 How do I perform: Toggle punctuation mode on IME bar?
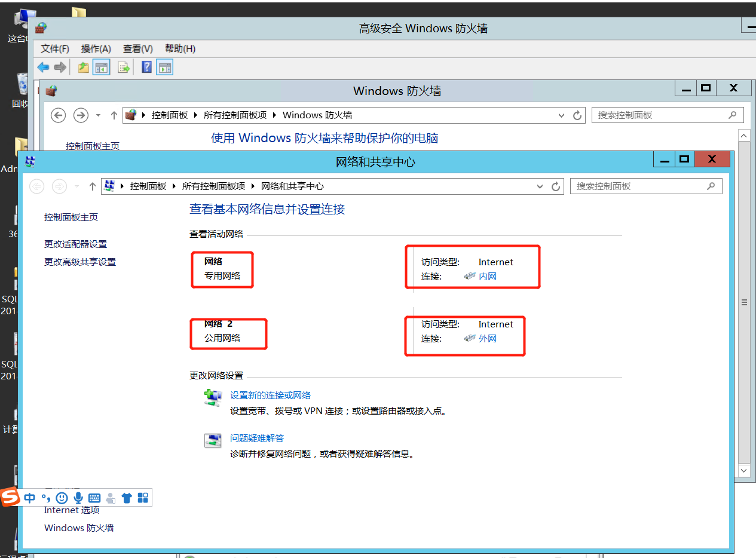click(46, 498)
